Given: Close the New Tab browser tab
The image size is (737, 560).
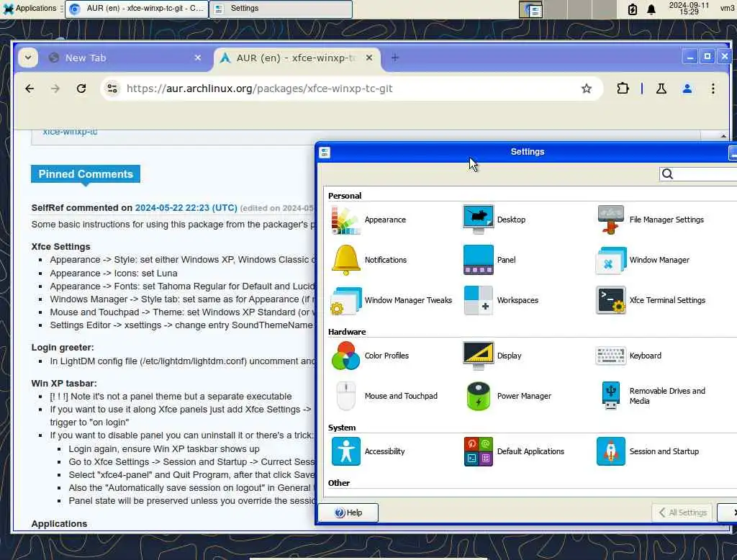Looking at the screenshot, I should [198, 58].
